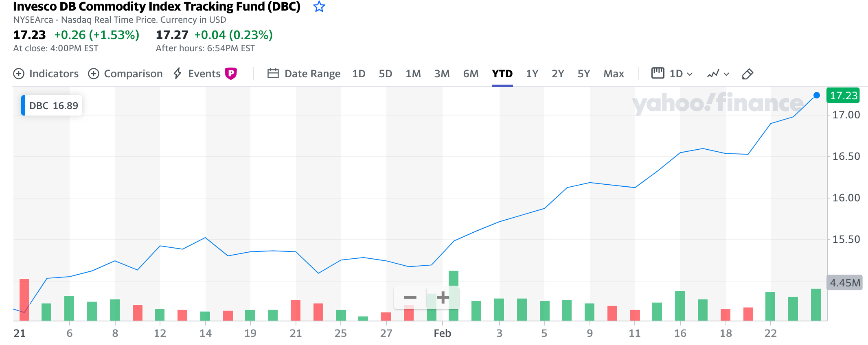Image resolution: width=868 pixels, height=345 pixels.
Task: Zoom out the chart with minus button
Action: 410,298
